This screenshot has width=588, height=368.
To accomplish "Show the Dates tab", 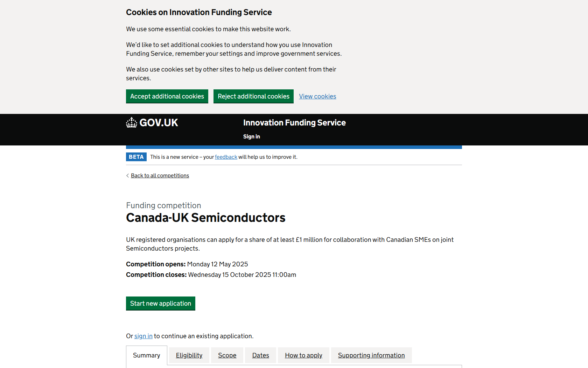I will (261, 355).
